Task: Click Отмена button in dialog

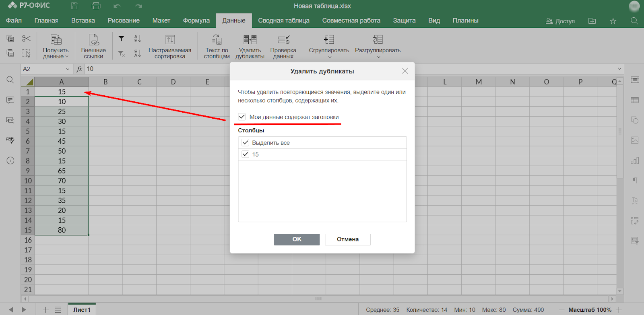Action: [x=348, y=239]
